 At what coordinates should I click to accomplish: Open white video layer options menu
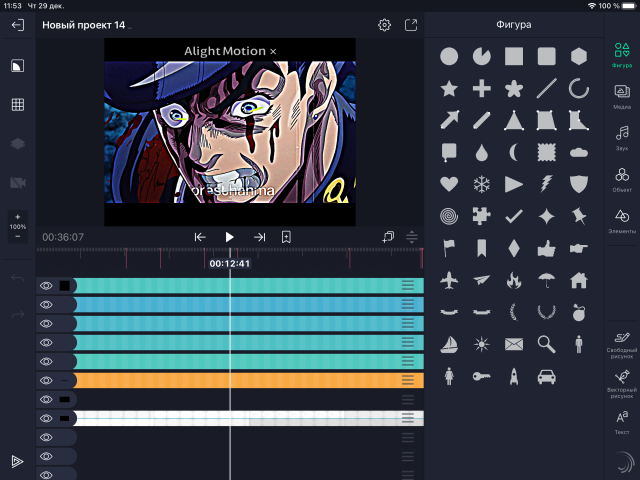coord(408,418)
